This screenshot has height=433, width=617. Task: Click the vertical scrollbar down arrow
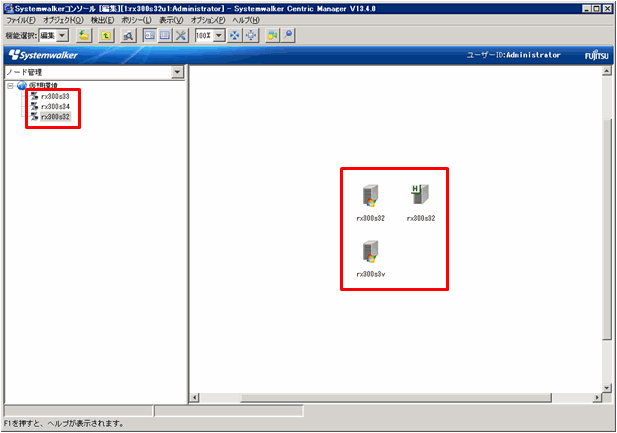607,388
